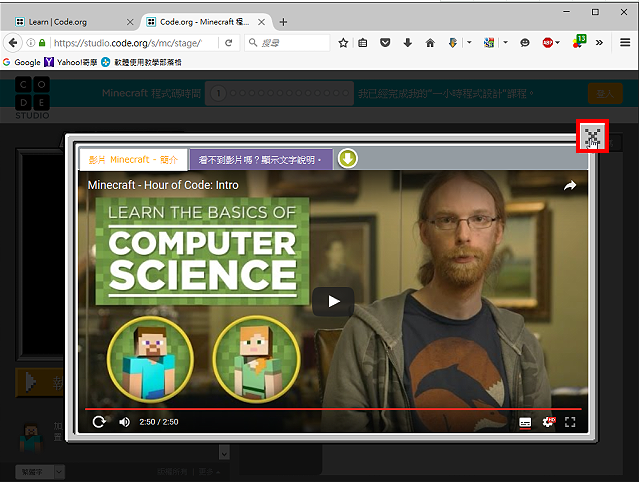643x485 pixels.
Task: Open a new browser tab
Action: [x=283, y=22]
